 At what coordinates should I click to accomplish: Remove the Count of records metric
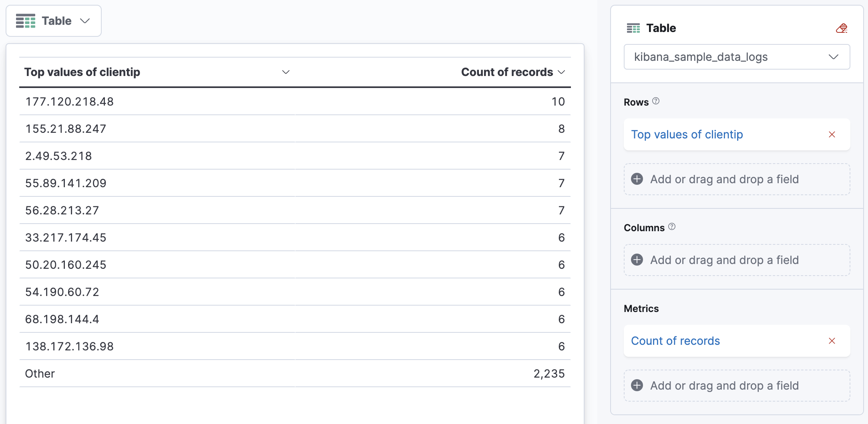pyautogui.click(x=832, y=341)
